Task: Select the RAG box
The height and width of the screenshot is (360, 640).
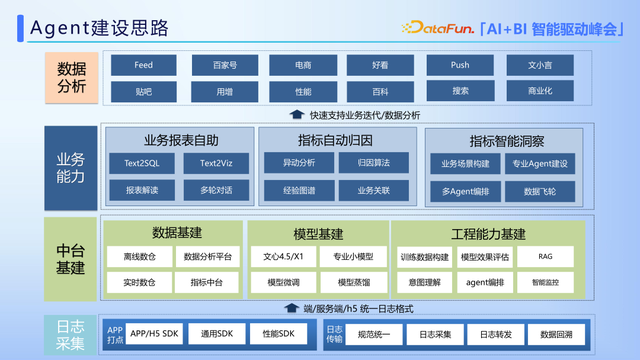Action: coord(545,257)
